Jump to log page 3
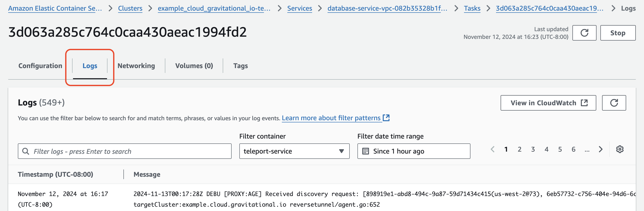Viewport: 644px width, 211px height. [x=533, y=149]
